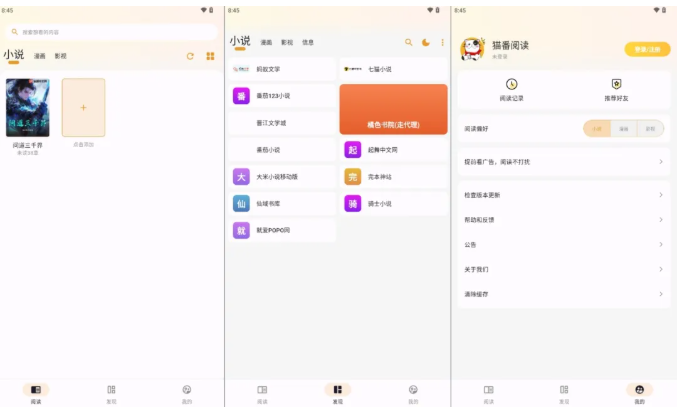Tap 发现 nav icon on the discover screen

337,390
